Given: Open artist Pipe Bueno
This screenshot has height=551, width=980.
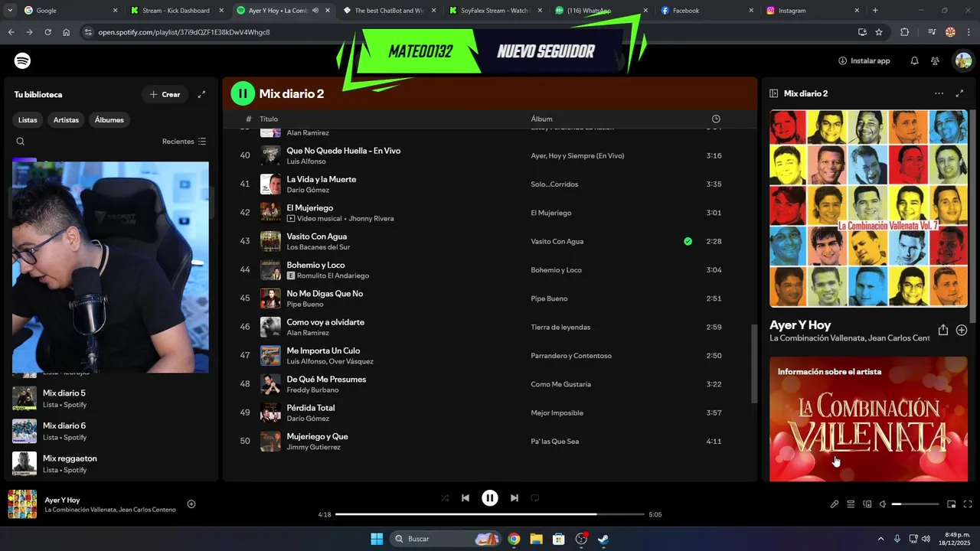Looking at the screenshot, I should point(305,305).
